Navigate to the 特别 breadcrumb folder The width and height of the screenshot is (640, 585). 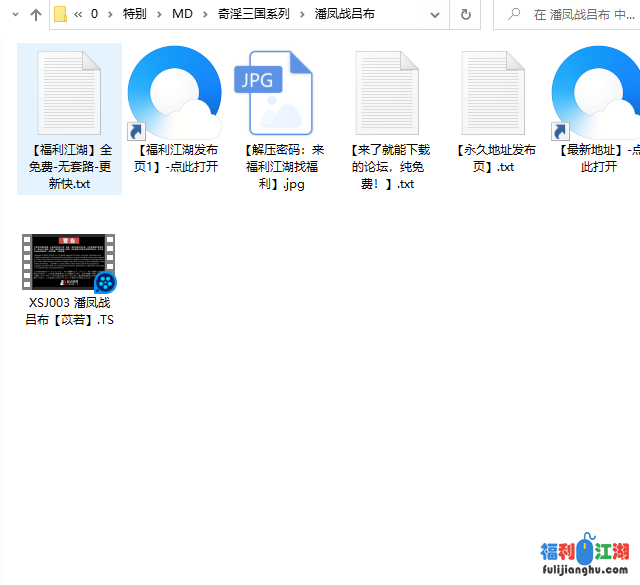[x=134, y=15]
